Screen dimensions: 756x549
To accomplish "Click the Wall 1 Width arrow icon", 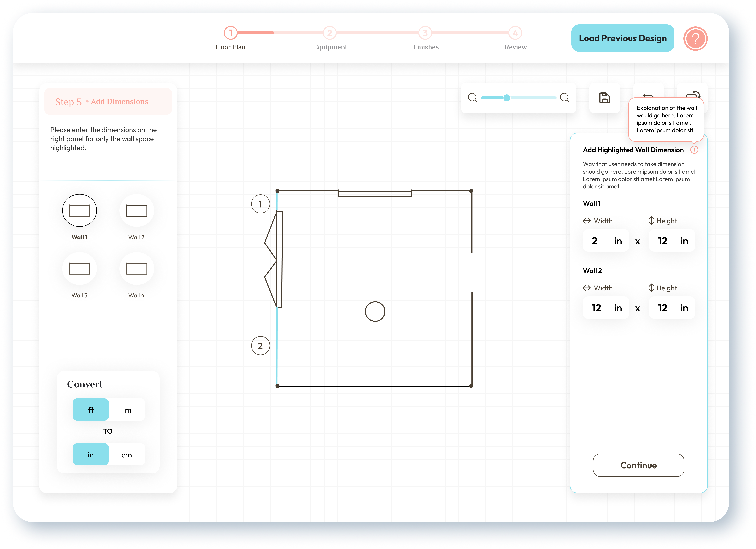I will point(586,221).
